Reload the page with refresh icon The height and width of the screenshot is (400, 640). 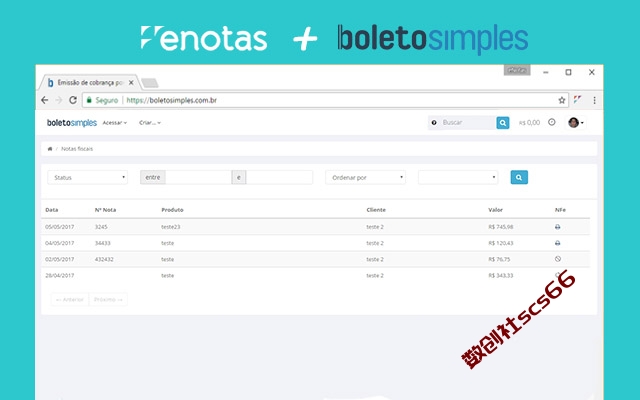tap(73, 100)
